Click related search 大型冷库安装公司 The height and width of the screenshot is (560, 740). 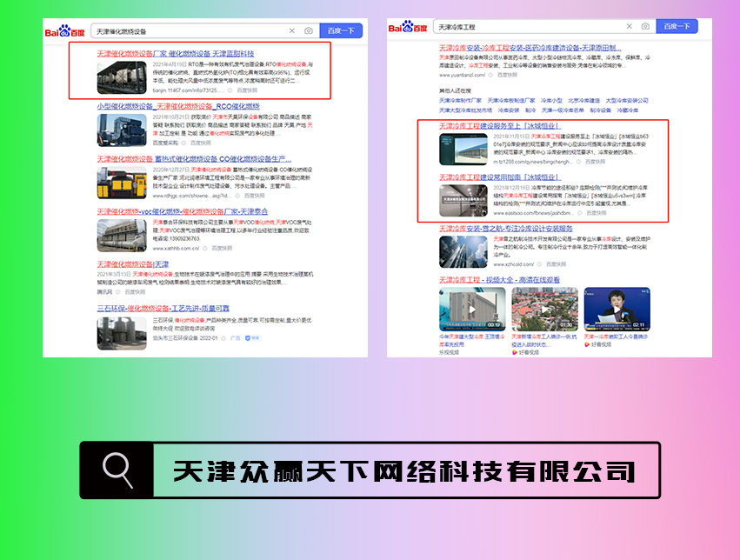pyautogui.click(x=627, y=101)
